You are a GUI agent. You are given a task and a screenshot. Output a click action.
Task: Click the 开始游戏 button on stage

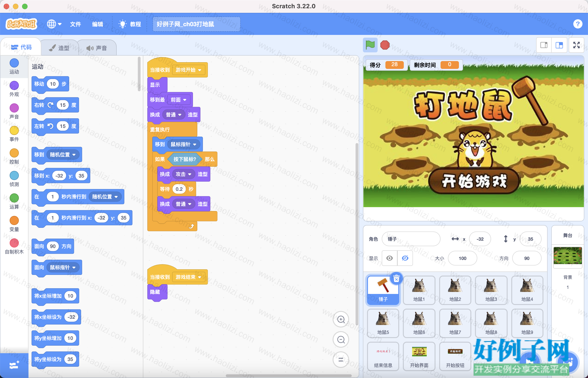pos(474,181)
